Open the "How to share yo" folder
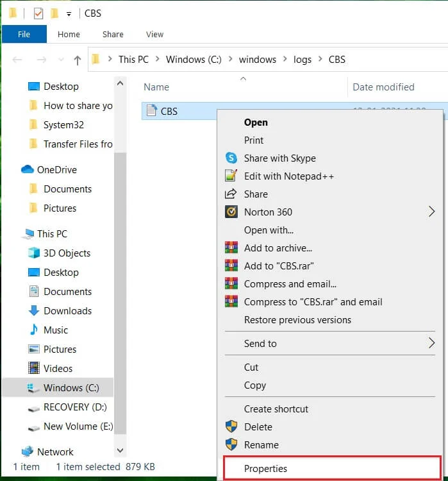The width and height of the screenshot is (448, 481). click(78, 106)
